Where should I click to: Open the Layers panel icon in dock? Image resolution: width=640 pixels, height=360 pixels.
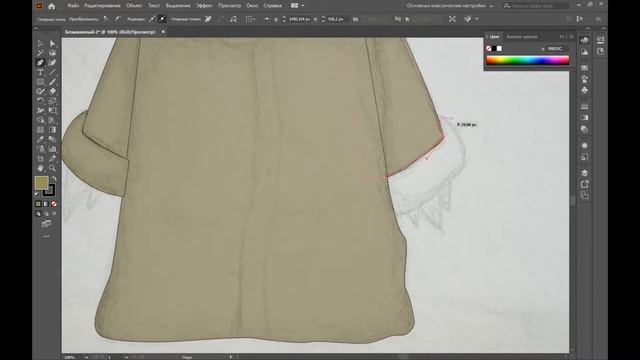[584, 173]
